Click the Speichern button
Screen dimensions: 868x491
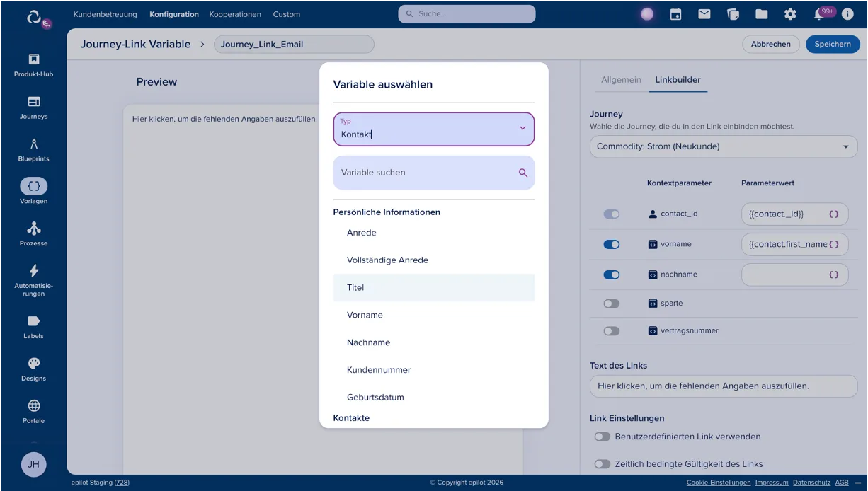pyautogui.click(x=833, y=44)
